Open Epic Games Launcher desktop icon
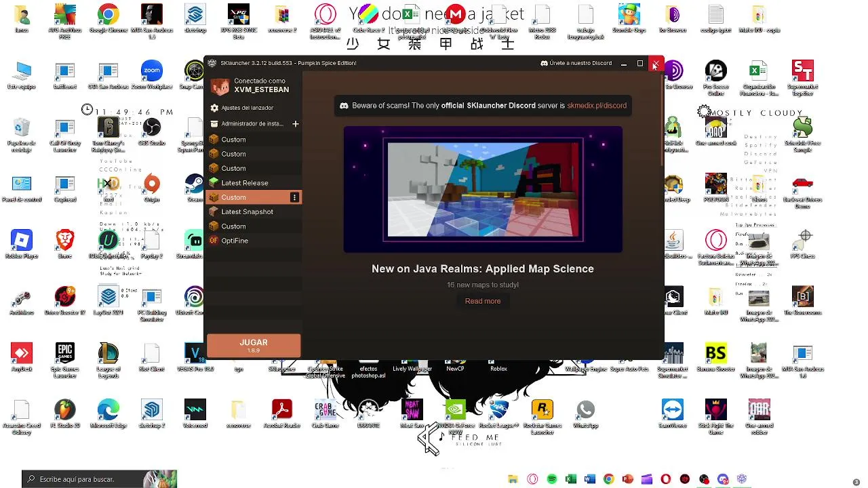The image size is (868, 488). [x=65, y=361]
